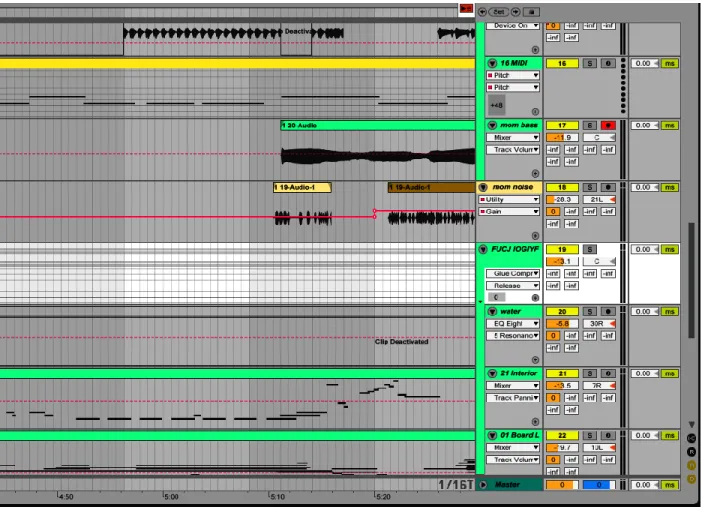Viewport: 702px width, 507px height.
Task: Arm the 21 Interior track
Action: pos(608,374)
